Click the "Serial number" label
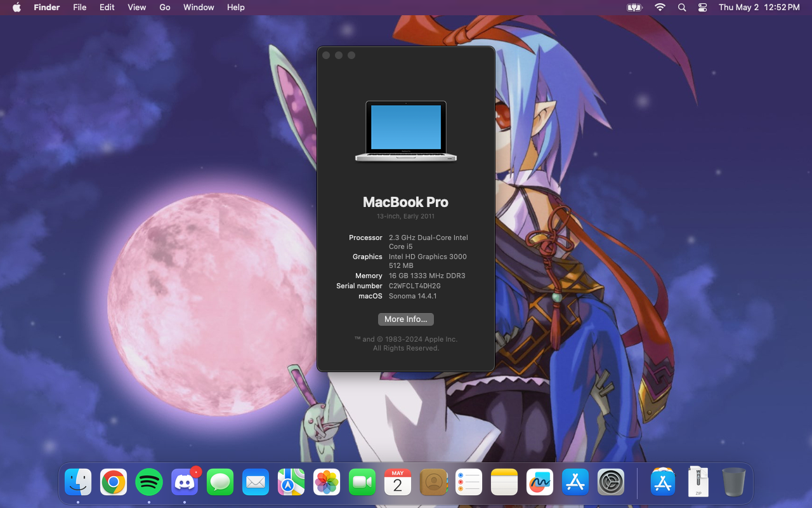The width and height of the screenshot is (812, 508). pyautogui.click(x=359, y=286)
